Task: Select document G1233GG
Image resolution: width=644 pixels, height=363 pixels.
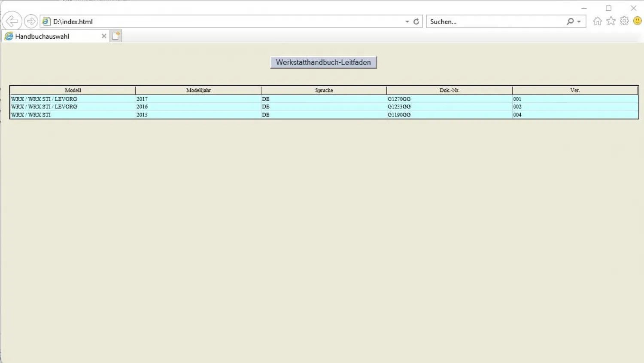Action: click(399, 107)
